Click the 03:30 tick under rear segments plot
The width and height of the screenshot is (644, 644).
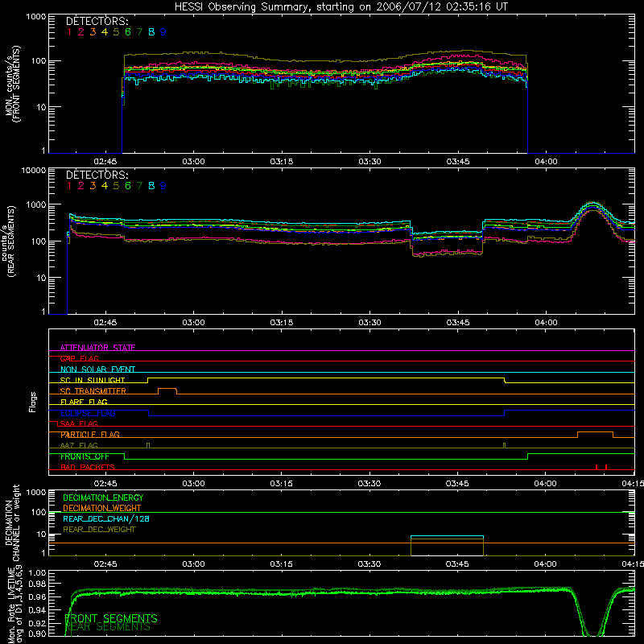pos(369,323)
